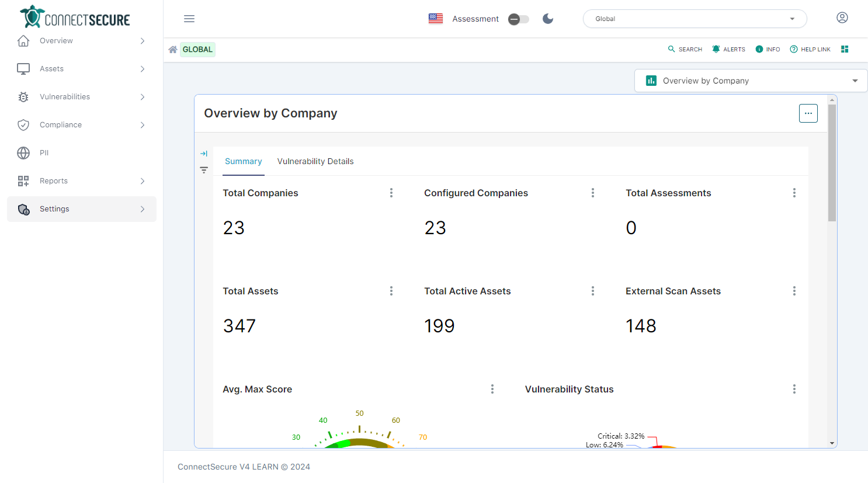The image size is (868, 483).
Task: Switch to Vulnerability Details tab
Action: click(x=315, y=161)
